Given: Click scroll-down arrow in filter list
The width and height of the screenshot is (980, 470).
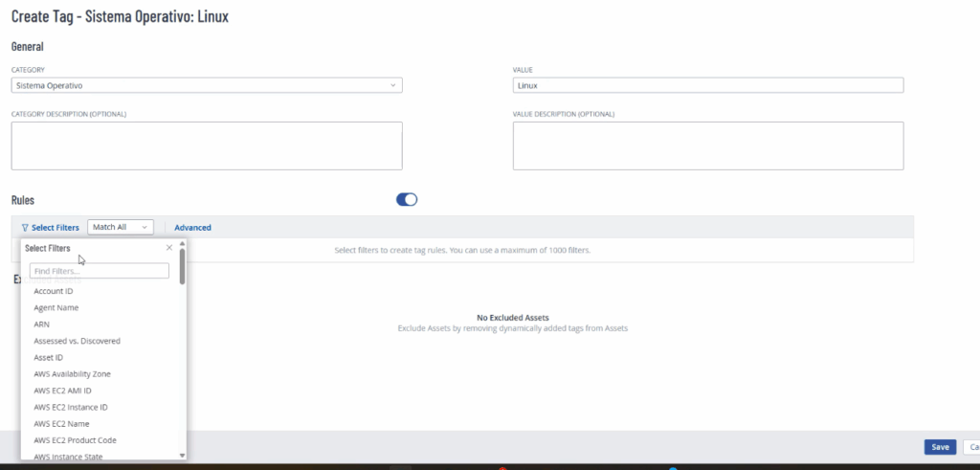Looking at the screenshot, I should coord(182,456).
